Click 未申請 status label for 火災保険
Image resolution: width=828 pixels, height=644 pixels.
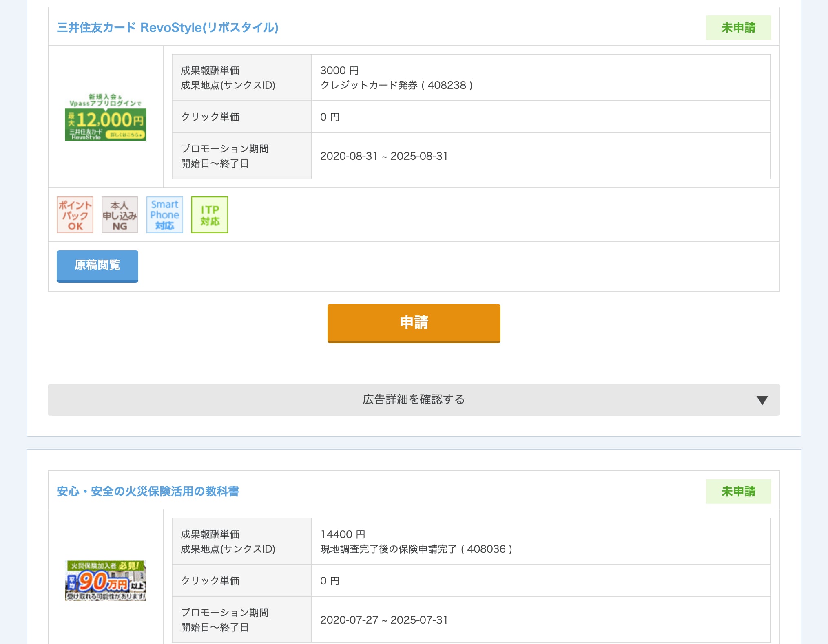coord(738,492)
